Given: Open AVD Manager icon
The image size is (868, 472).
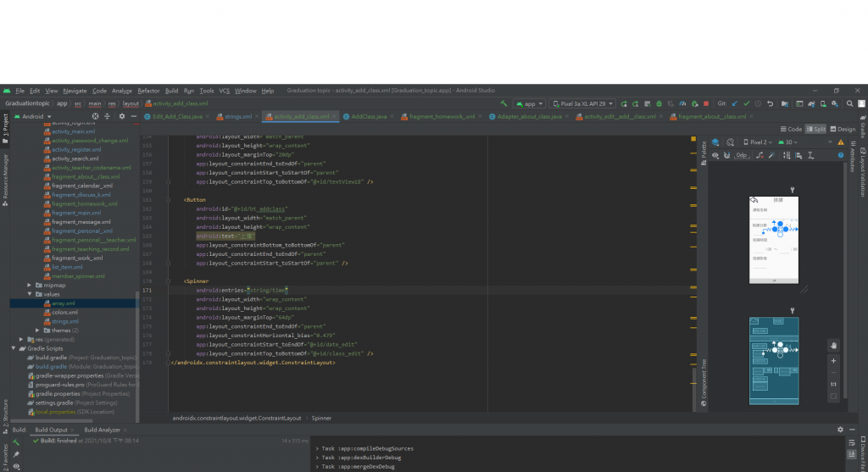Looking at the screenshot, I should 823,103.
